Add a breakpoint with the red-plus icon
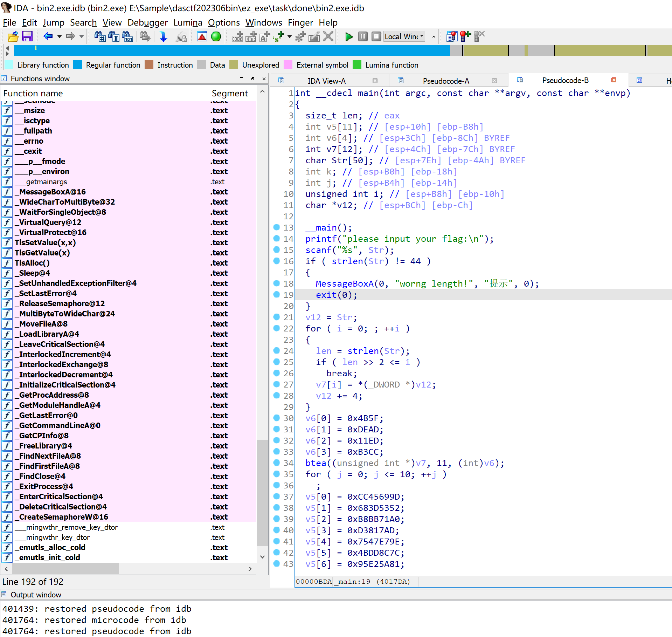 pyautogui.click(x=465, y=36)
